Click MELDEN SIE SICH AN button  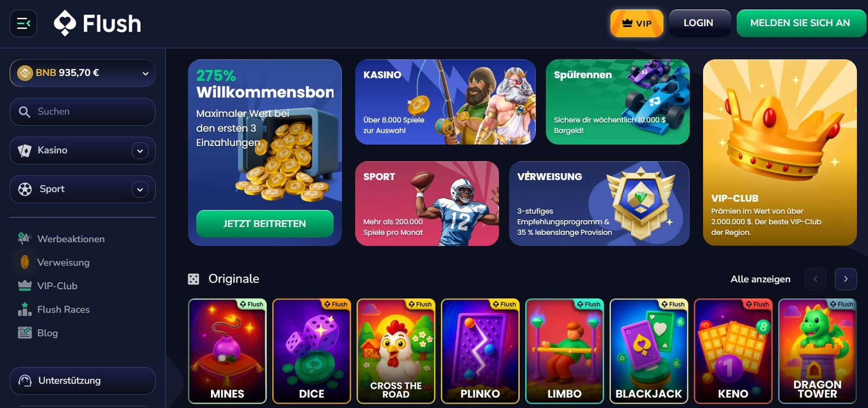click(x=800, y=23)
